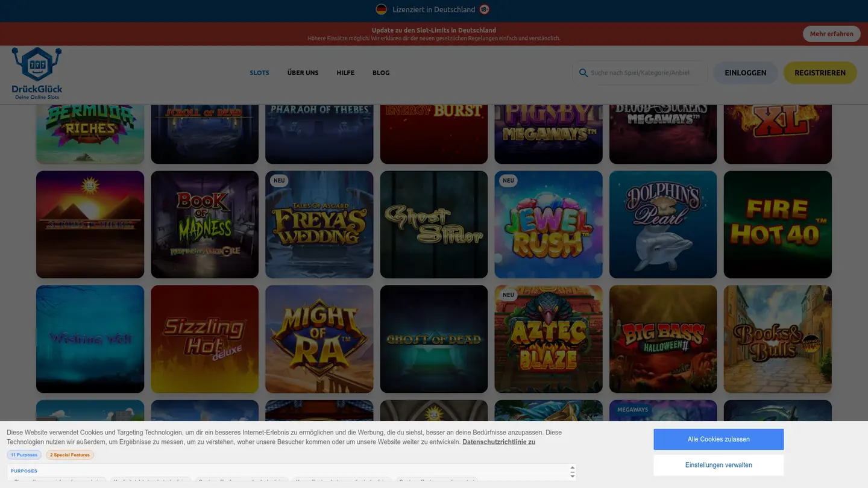Click the 18+ age restriction badge
868x488 pixels.
pyautogui.click(x=484, y=9)
